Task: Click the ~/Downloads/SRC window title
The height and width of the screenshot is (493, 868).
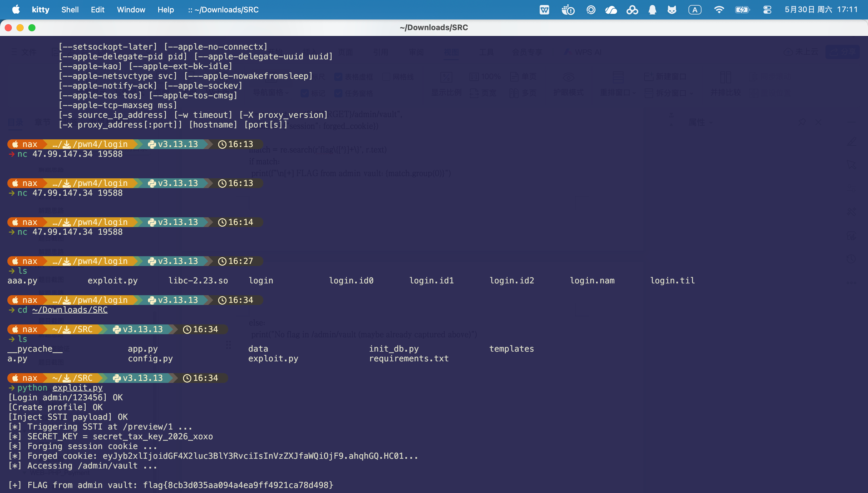Action: click(x=434, y=27)
